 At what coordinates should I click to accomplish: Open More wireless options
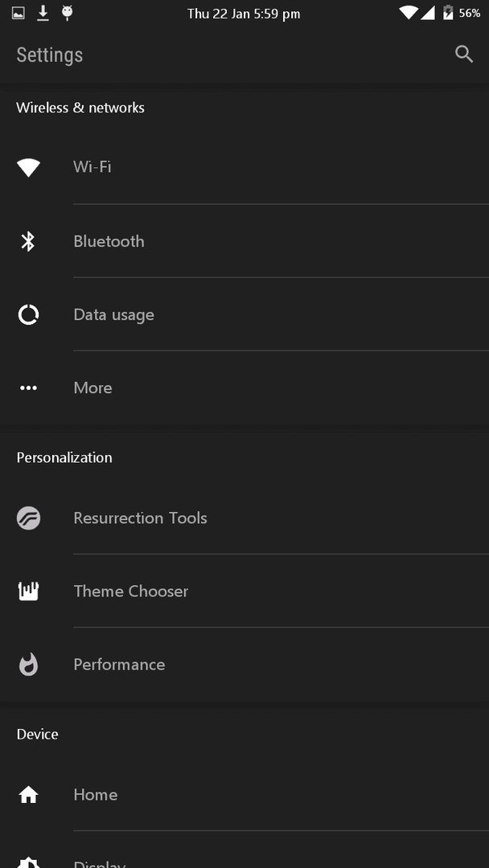point(244,388)
